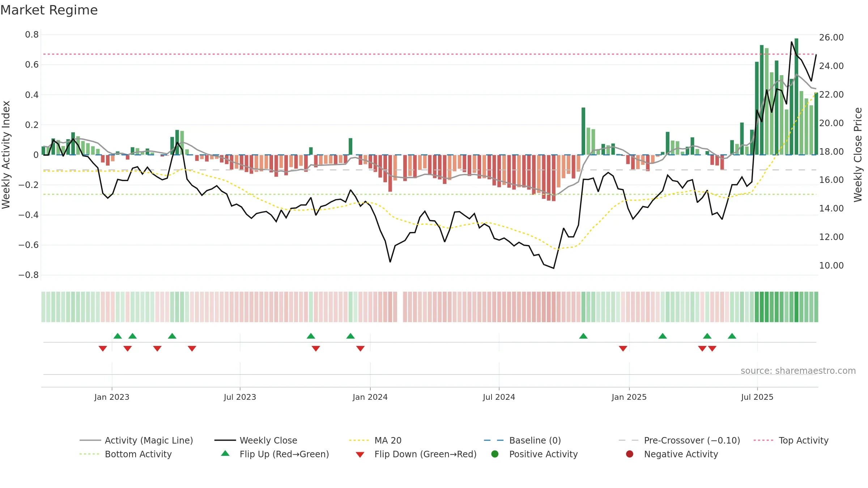Click the Jul 2023 x-axis label

240,397
